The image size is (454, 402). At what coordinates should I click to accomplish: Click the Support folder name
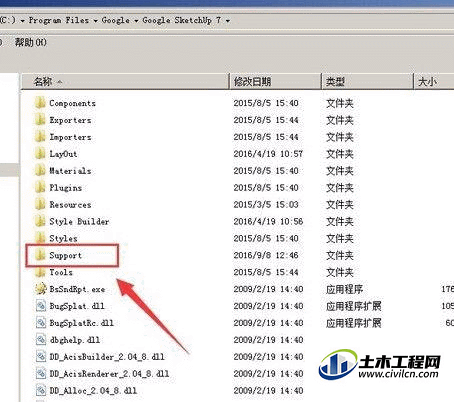pyautogui.click(x=66, y=256)
